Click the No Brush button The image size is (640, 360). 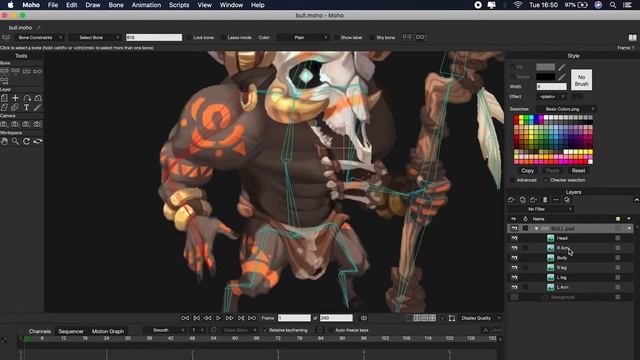coord(582,80)
